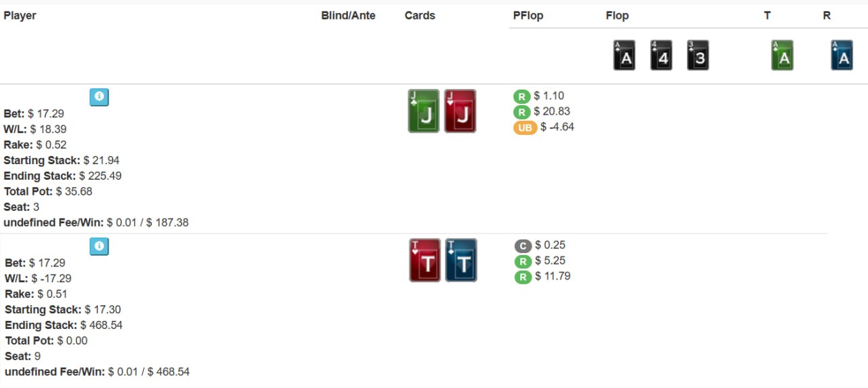
Task: Click the R raise badge beside $ 20.83
Action: click(x=522, y=112)
